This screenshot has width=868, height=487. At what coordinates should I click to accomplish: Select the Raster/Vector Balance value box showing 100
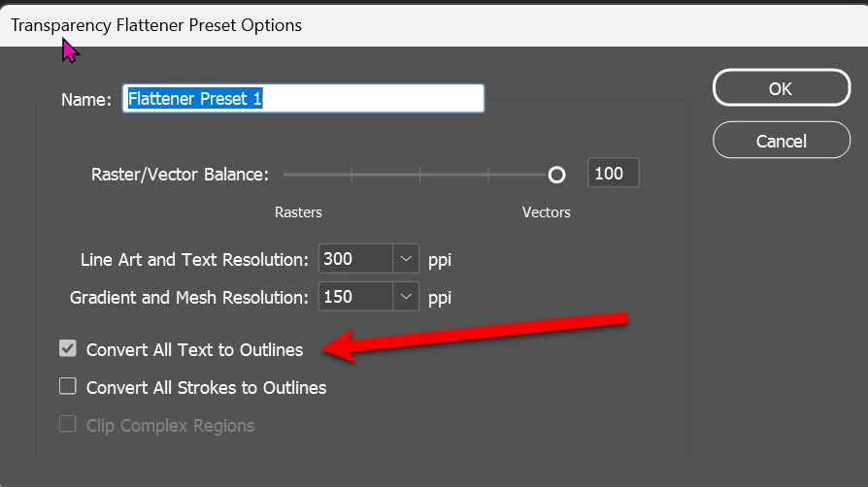[x=613, y=174]
